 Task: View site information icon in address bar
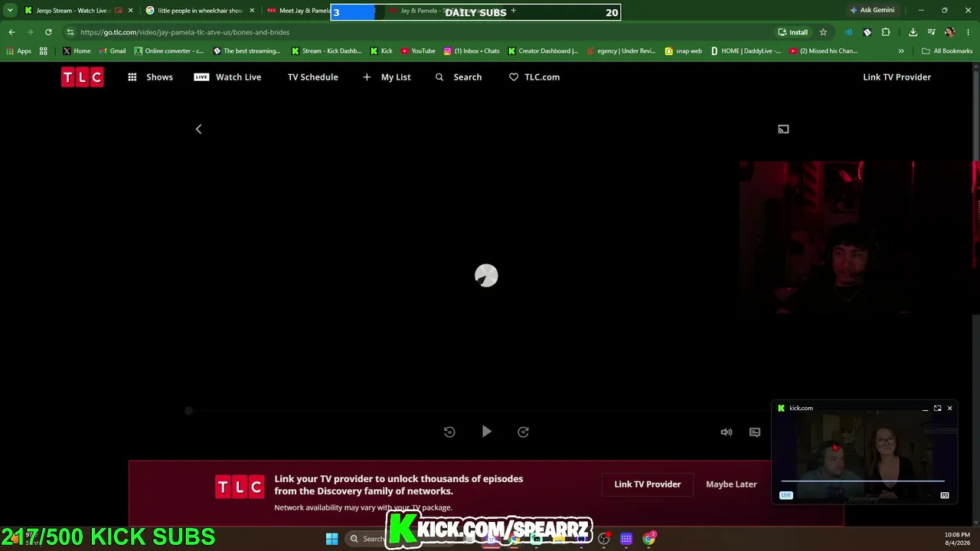[70, 32]
